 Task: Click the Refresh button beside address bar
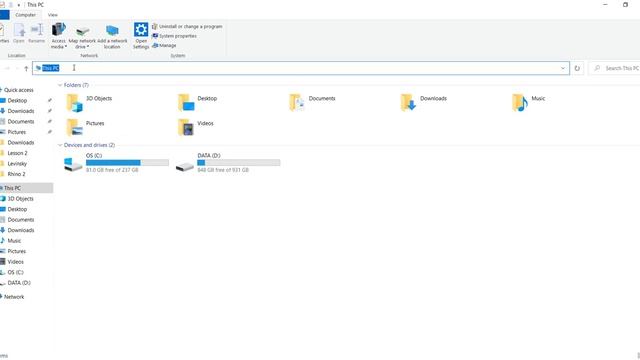coord(577,68)
